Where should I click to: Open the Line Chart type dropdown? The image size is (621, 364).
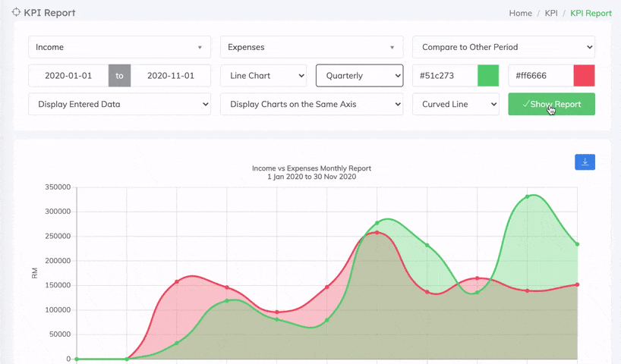[x=263, y=76]
